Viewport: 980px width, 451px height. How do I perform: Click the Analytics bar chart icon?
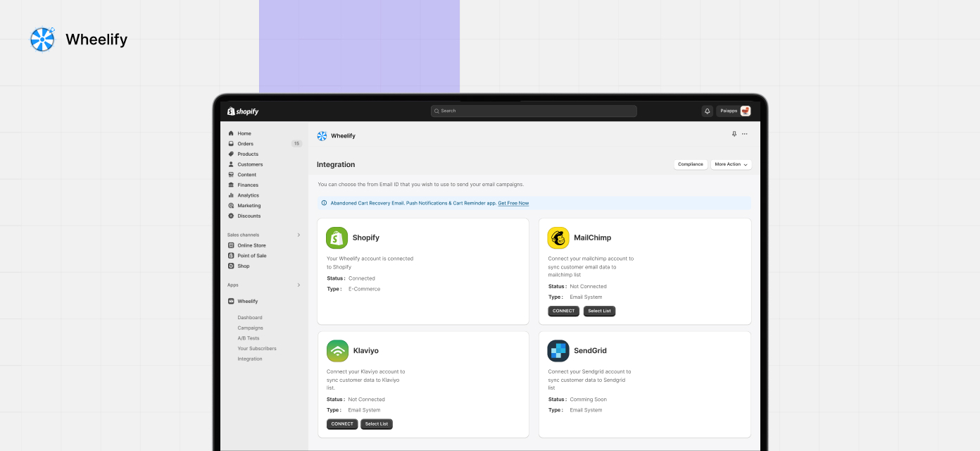pos(231,195)
